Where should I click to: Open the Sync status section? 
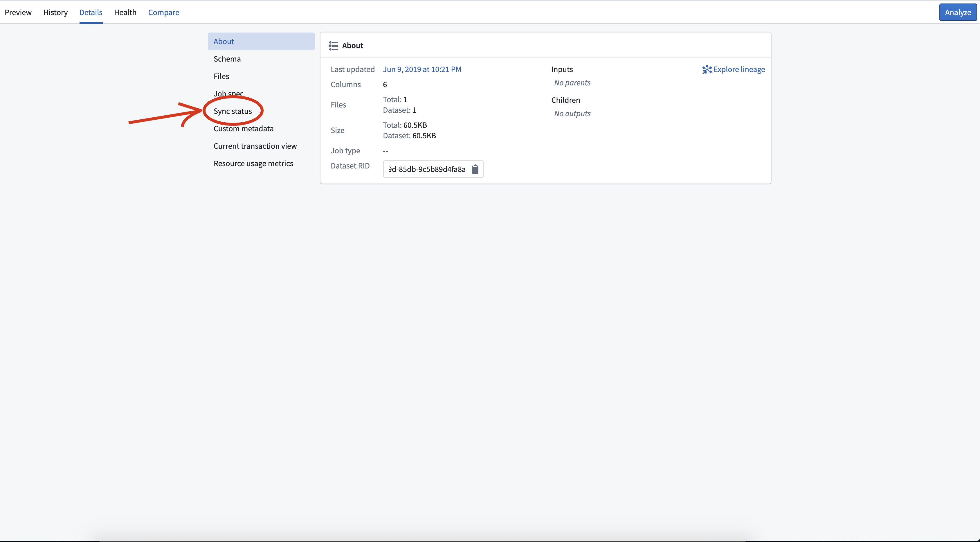click(x=261, y=111)
